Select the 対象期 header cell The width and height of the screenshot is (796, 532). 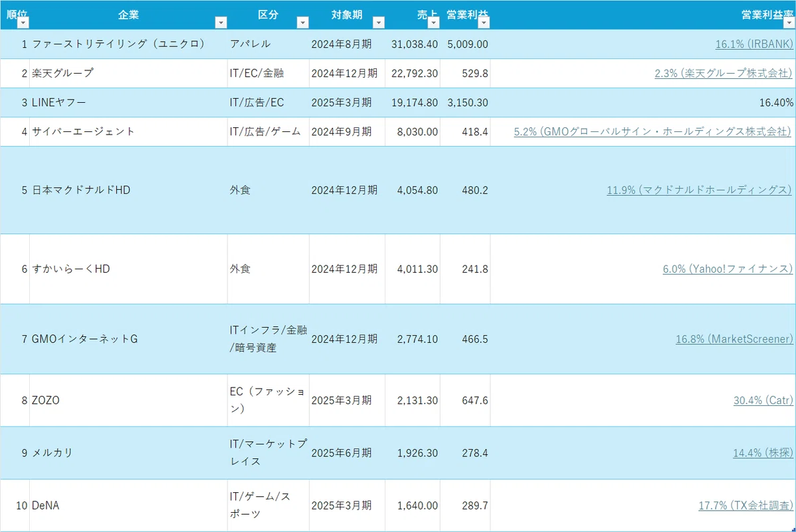click(347, 15)
